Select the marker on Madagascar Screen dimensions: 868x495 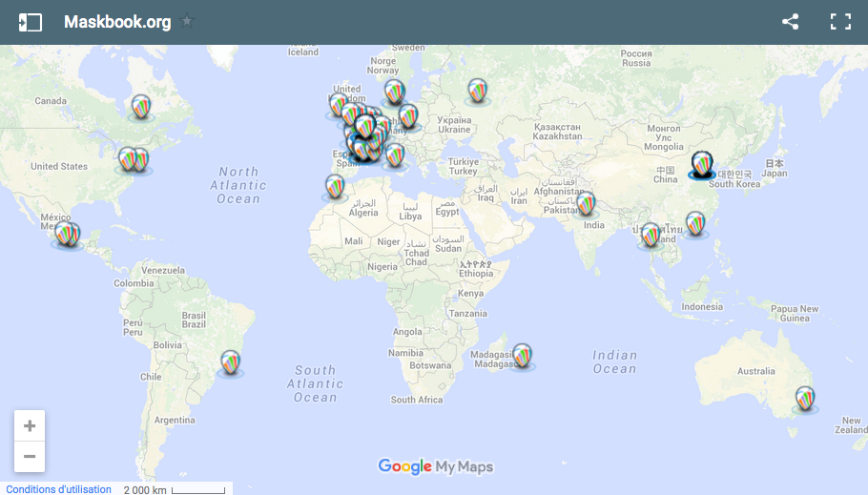[522, 356]
